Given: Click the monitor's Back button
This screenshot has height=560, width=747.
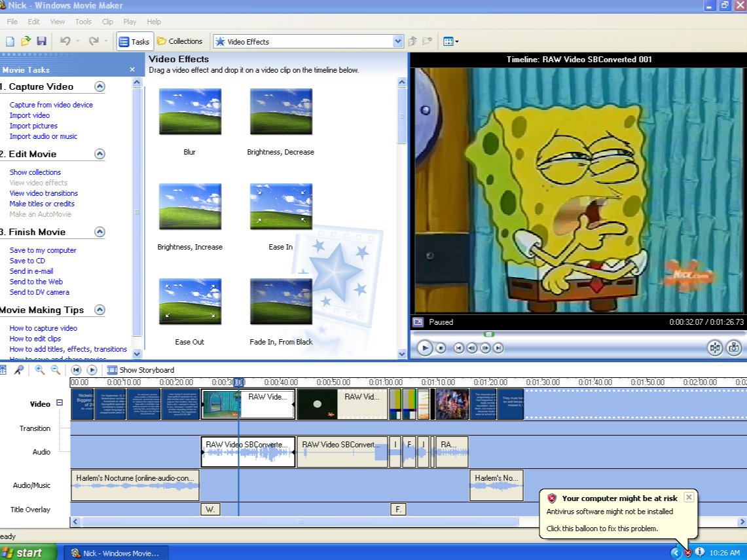Looking at the screenshot, I should point(459,348).
